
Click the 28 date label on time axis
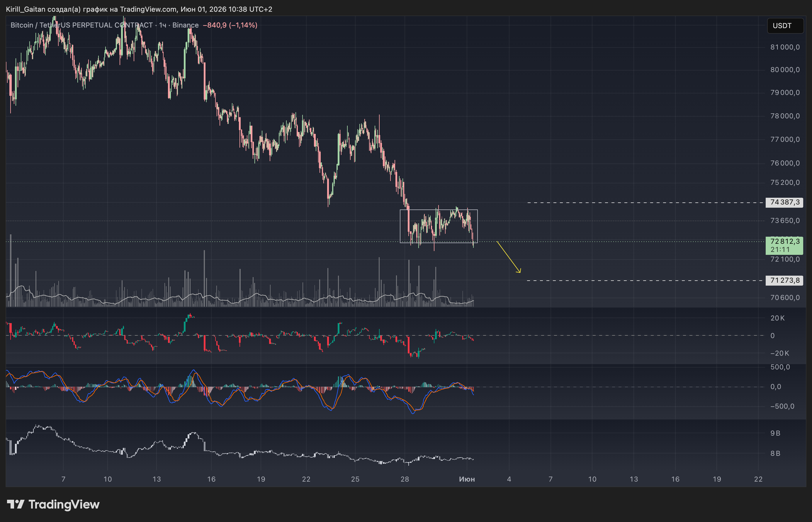coord(405,479)
